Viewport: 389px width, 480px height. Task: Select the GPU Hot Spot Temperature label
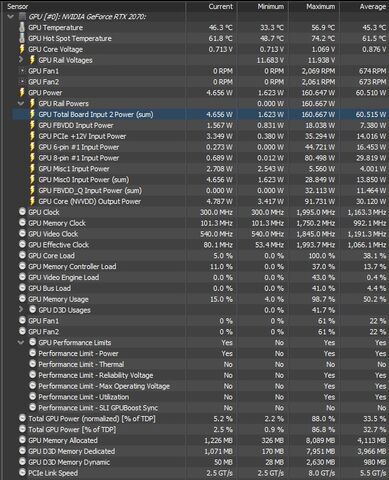(70, 38)
